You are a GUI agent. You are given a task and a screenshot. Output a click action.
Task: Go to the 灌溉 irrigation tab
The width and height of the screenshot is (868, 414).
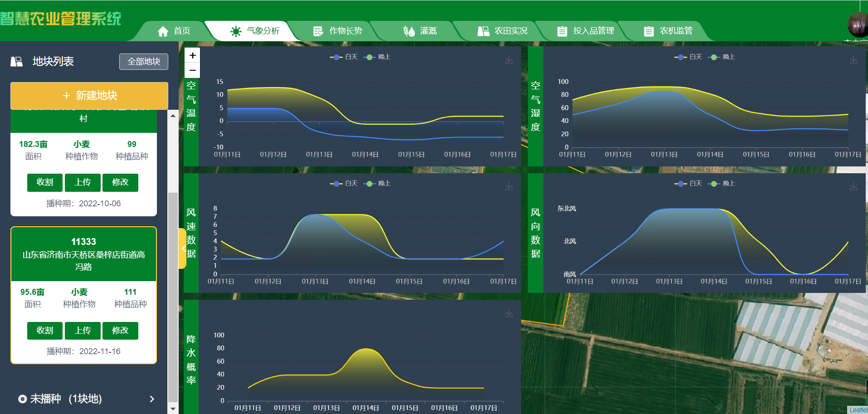click(420, 31)
